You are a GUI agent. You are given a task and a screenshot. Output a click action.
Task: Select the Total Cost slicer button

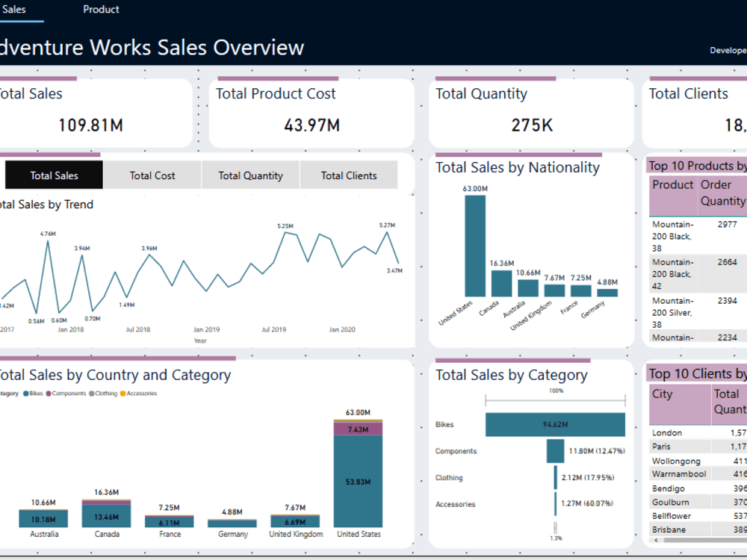point(152,175)
